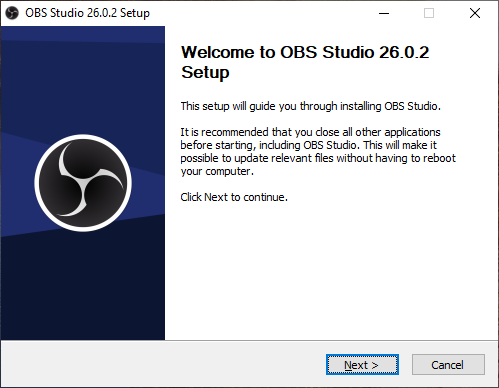499x388 pixels.
Task: Click the large OBS Studio logo
Action: (83, 183)
